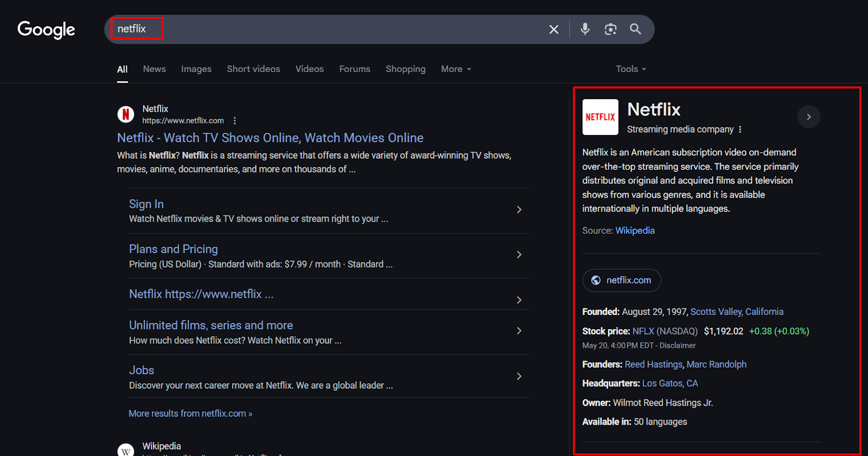868x456 pixels.
Task: Start voice search with microphone icon
Action: (585, 29)
